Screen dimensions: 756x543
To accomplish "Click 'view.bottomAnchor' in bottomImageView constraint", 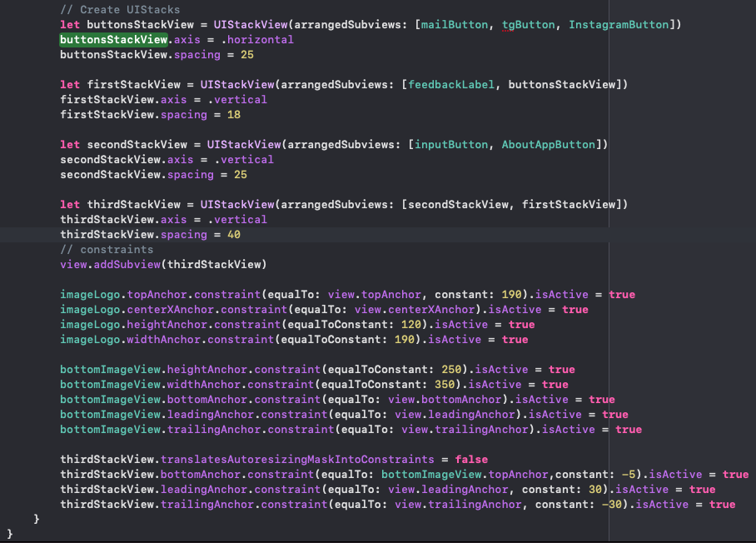I will click(x=445, y=399).
